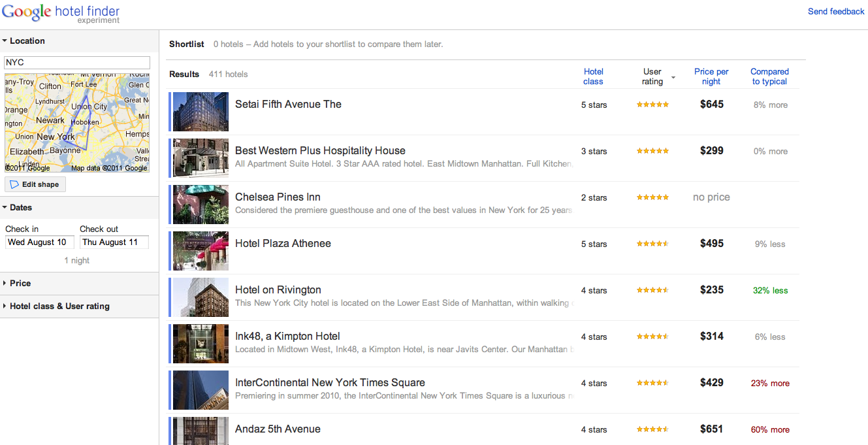This screenshot has height=445, width=868.
Task: Click Hotel on Rivington photo thumbnail
Action: pos(201,297)
